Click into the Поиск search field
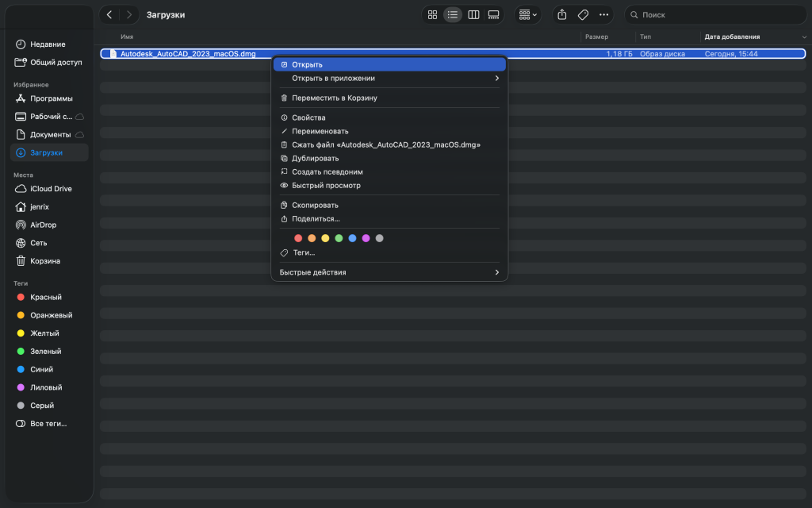 point(715,14)
